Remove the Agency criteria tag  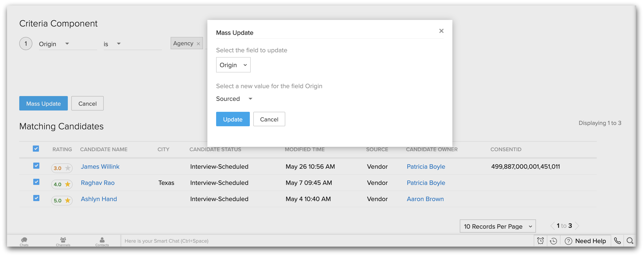[198, 44]
